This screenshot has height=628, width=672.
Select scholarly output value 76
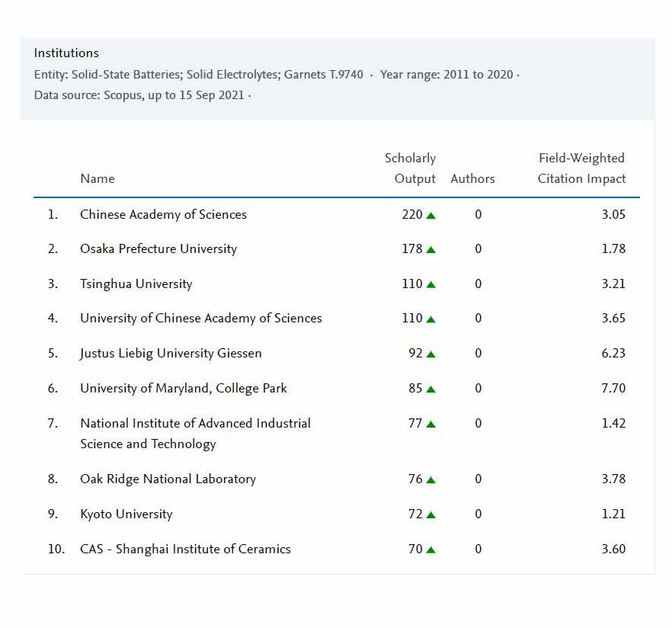tap(416, 479)
